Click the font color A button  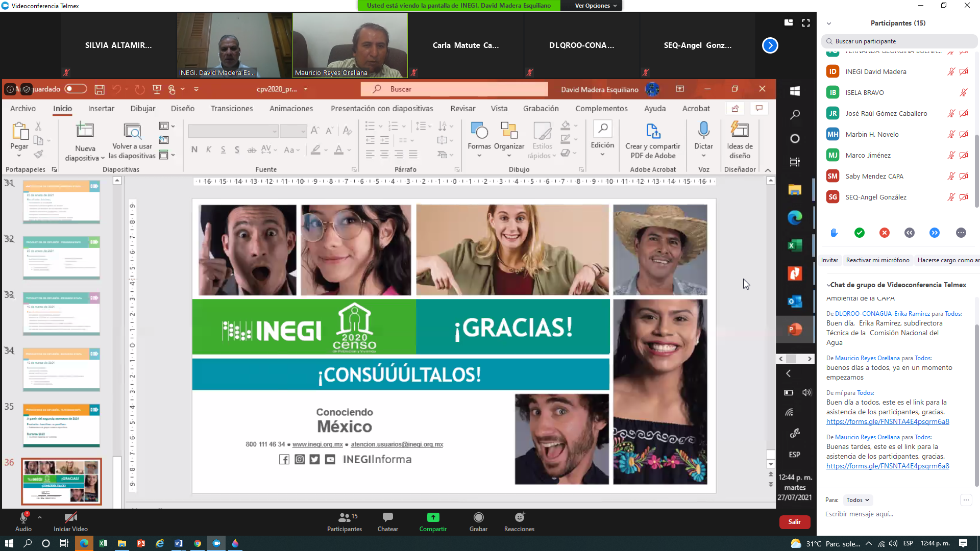click(338, 149)
